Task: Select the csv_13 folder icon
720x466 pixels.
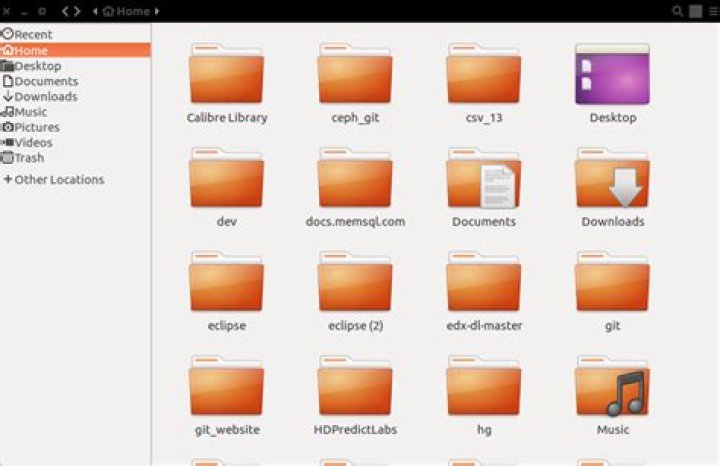Action: click(x=484, y=73)
